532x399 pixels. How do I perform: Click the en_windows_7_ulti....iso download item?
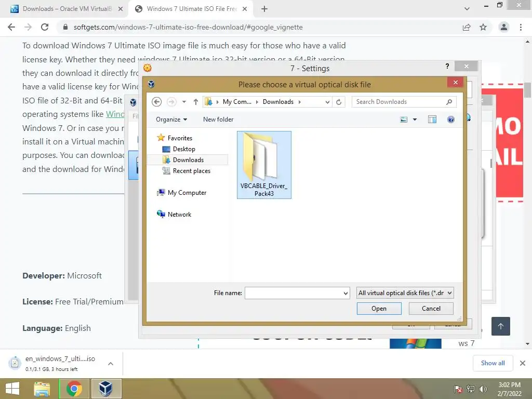point(59,363)
